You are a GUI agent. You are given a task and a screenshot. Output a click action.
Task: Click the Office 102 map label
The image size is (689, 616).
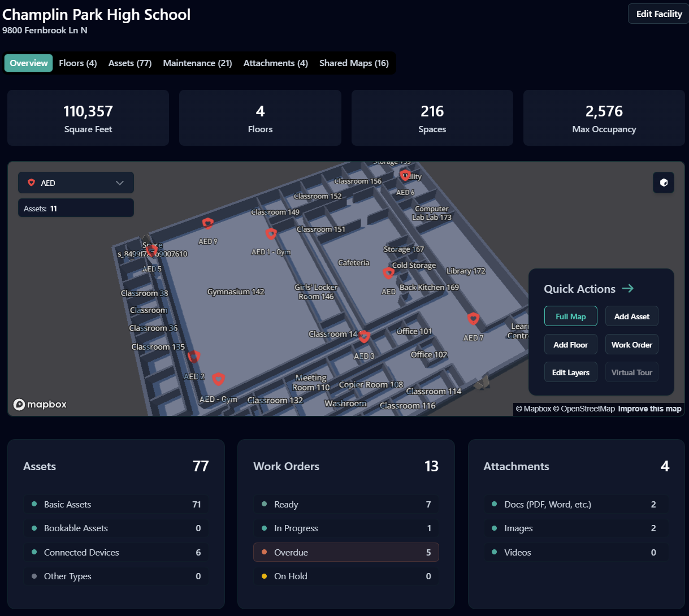(x=428, y=354)
